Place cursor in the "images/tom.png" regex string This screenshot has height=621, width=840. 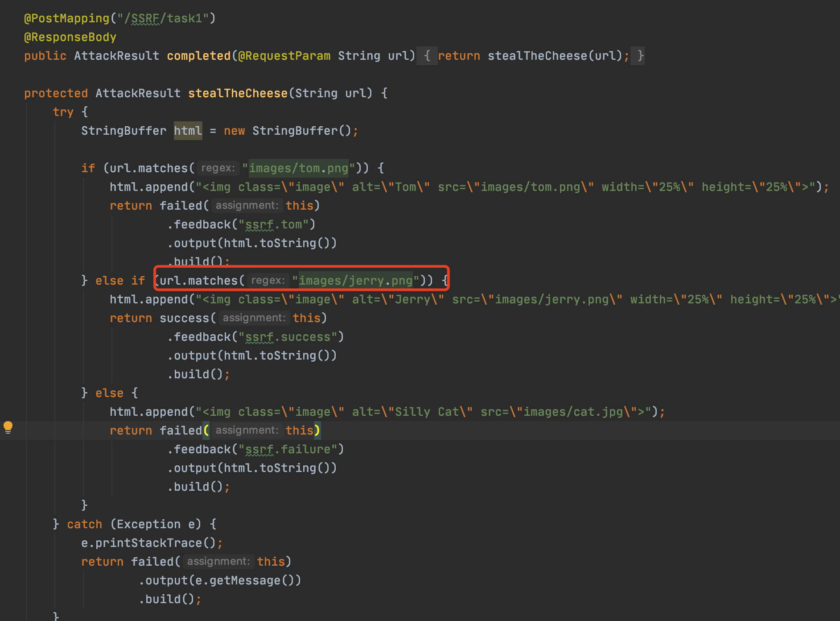click(x=298, y=168)
